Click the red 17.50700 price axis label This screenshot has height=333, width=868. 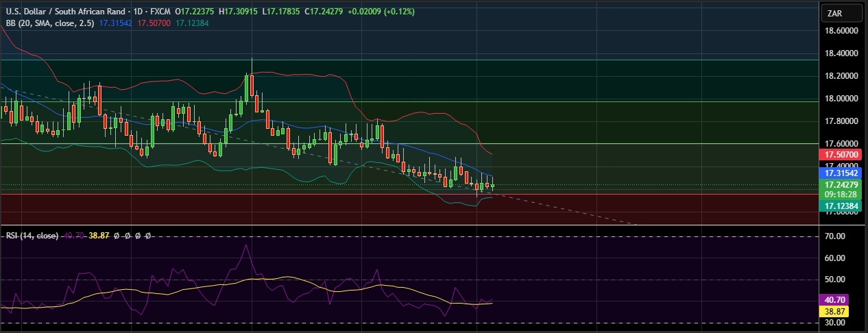pyautogui.click(x=843, y=156)
